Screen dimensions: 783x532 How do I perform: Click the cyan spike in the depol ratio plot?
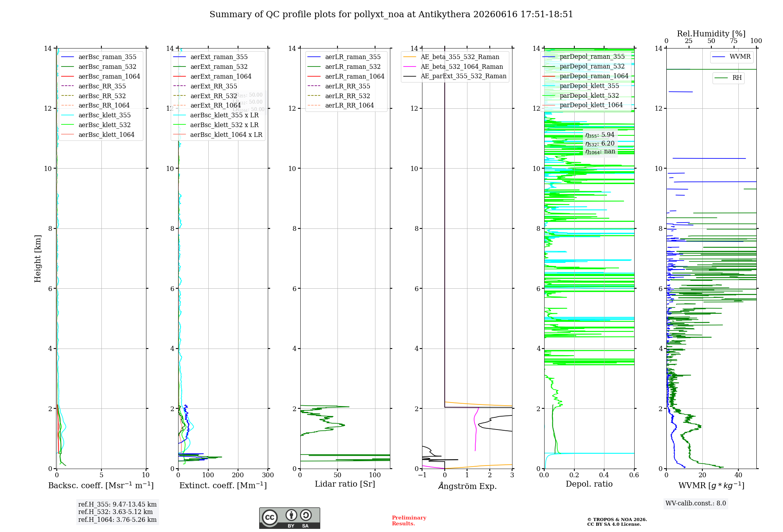[589, 453]
